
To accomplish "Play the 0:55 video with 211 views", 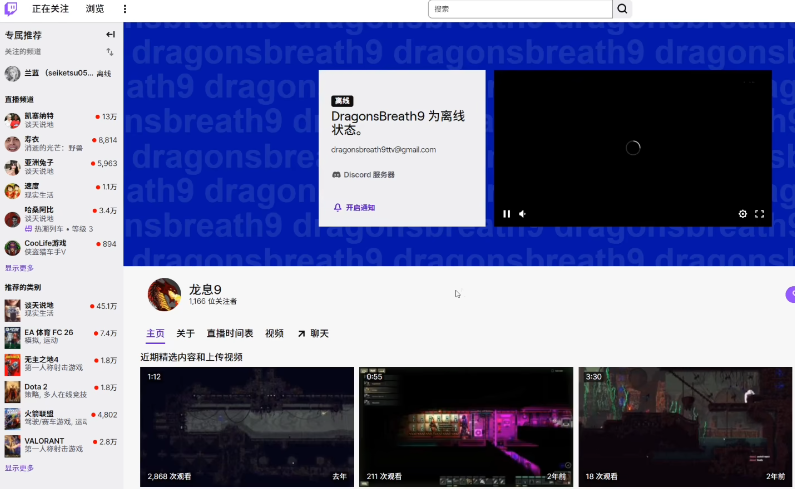I will pos(466,427).
